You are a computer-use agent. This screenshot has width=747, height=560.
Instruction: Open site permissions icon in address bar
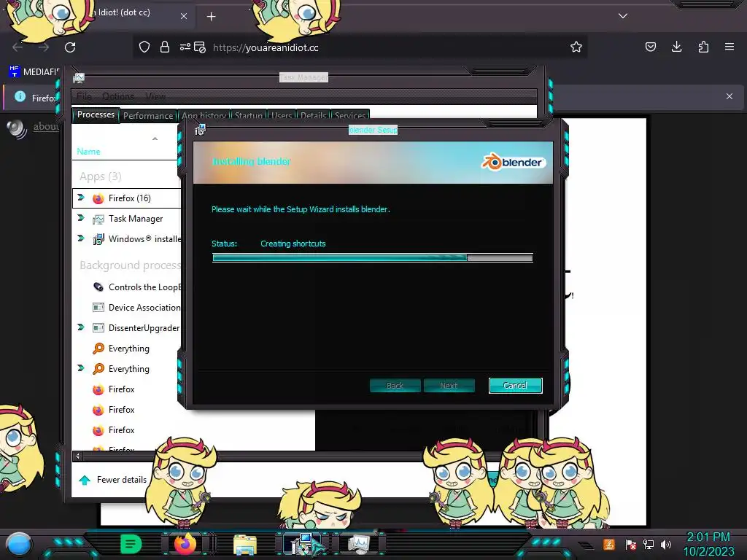[x=185, y=47]
